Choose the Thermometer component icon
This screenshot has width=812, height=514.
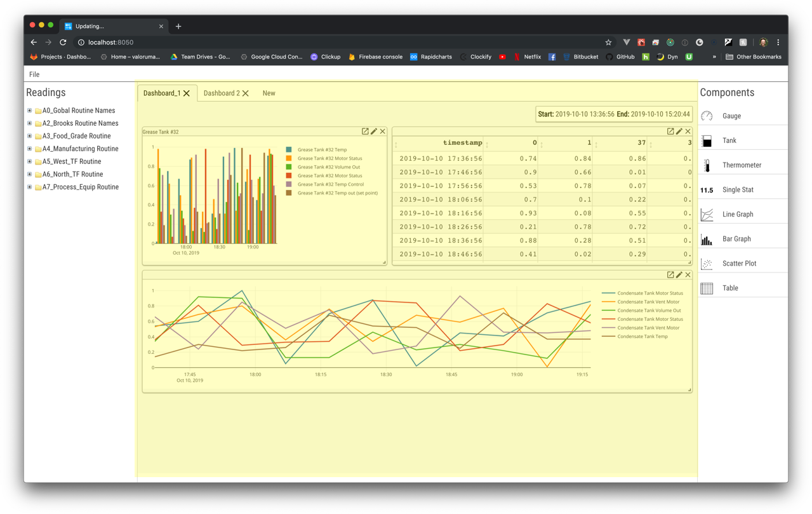(707, 165)
